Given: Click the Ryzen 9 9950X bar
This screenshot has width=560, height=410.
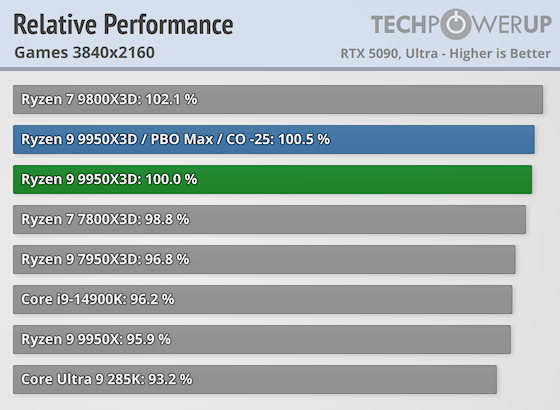Looking at the screenshot, I should click(x=262, y=340).
